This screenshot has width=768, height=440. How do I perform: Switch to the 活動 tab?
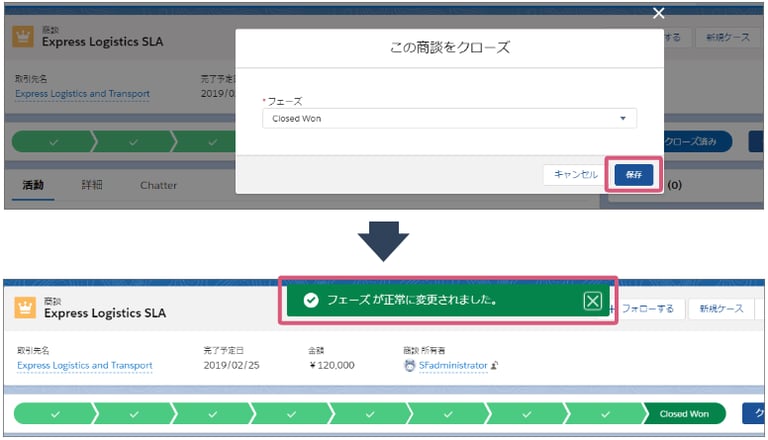point(33,185)
